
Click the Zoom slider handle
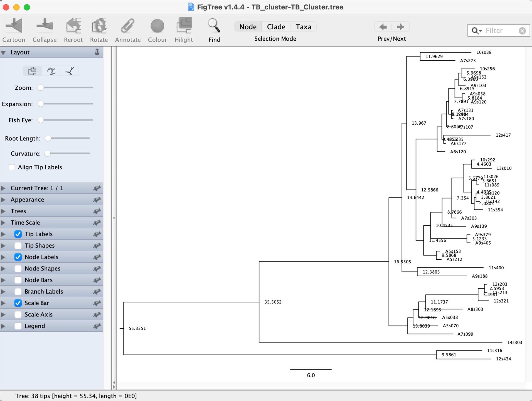(x=41, y=88)
